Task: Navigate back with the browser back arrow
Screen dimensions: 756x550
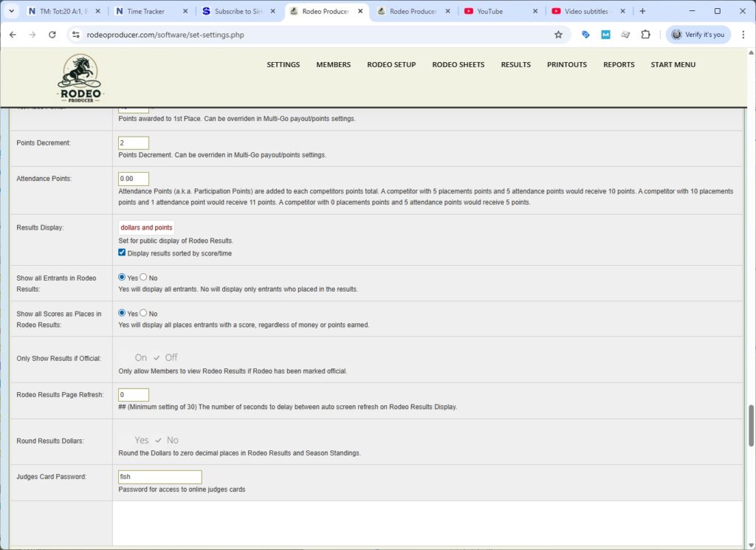Action: pyautogui.click(x=13, y=34)
